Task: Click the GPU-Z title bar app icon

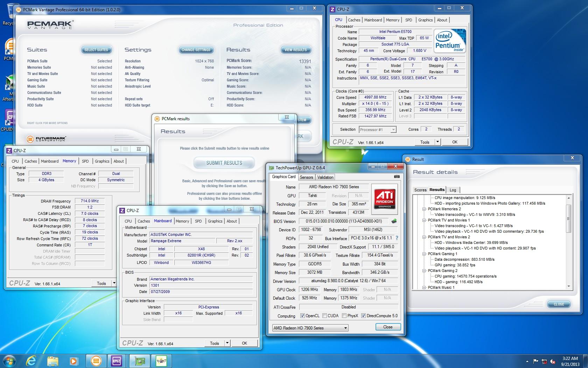Action: pyautogui.click(x=271, y=168)
